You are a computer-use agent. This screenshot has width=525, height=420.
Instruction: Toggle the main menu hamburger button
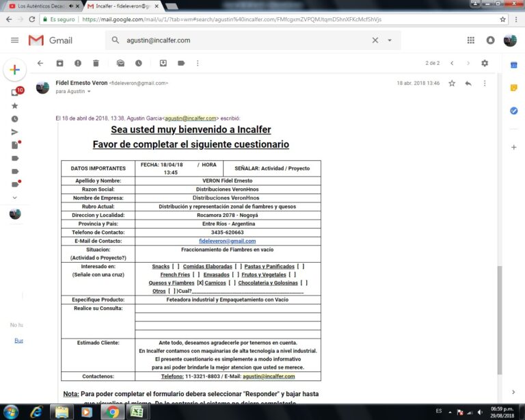[14, 40]
